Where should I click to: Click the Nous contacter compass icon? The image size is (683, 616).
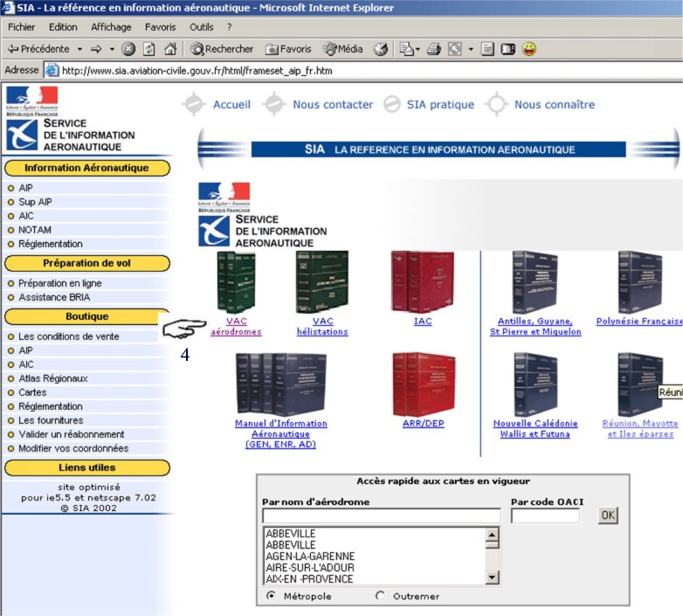[274, 104]
